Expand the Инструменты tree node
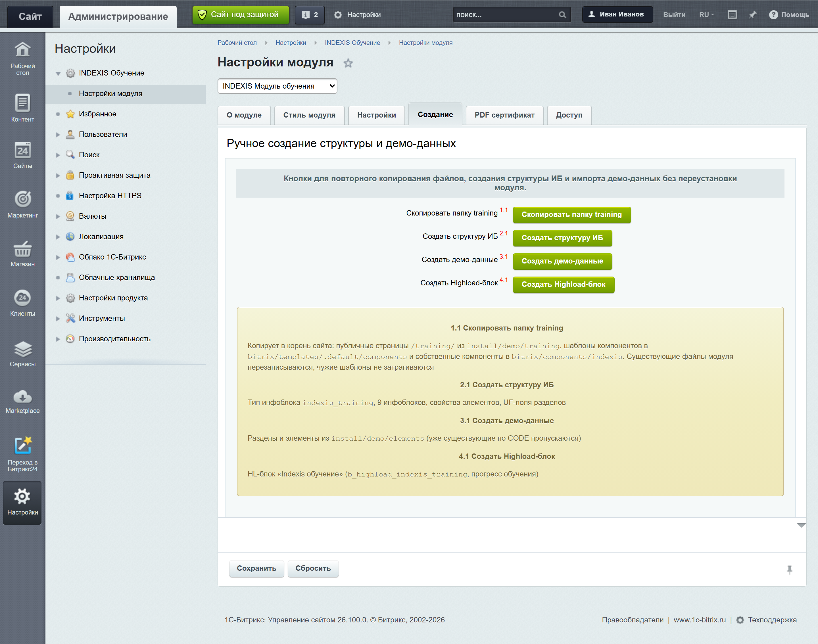Image resolution: width=818 pixels, height=644 pixels. (58, 319)
